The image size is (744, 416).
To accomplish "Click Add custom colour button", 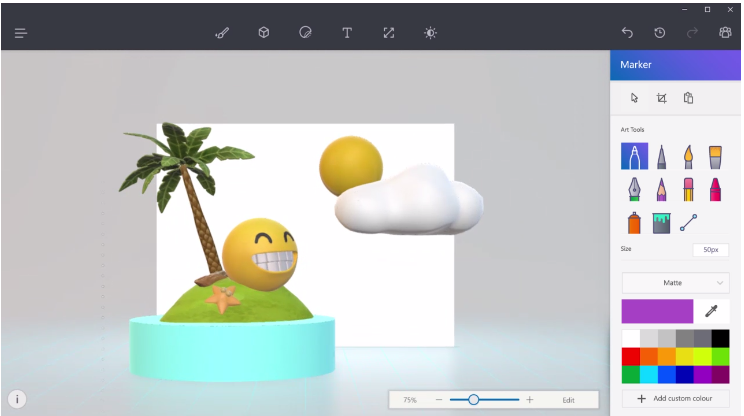I will click(675, 398).
